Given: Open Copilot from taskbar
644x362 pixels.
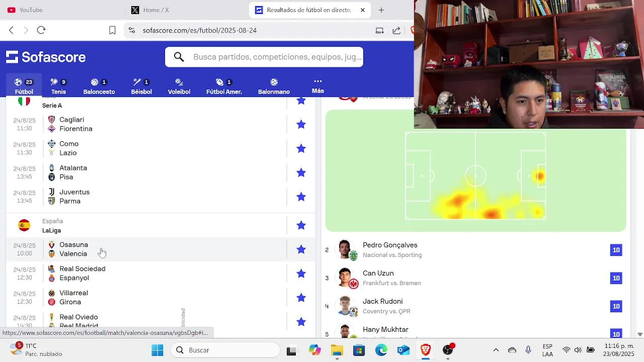Looking at the screenshot, I should click(315, 350).
